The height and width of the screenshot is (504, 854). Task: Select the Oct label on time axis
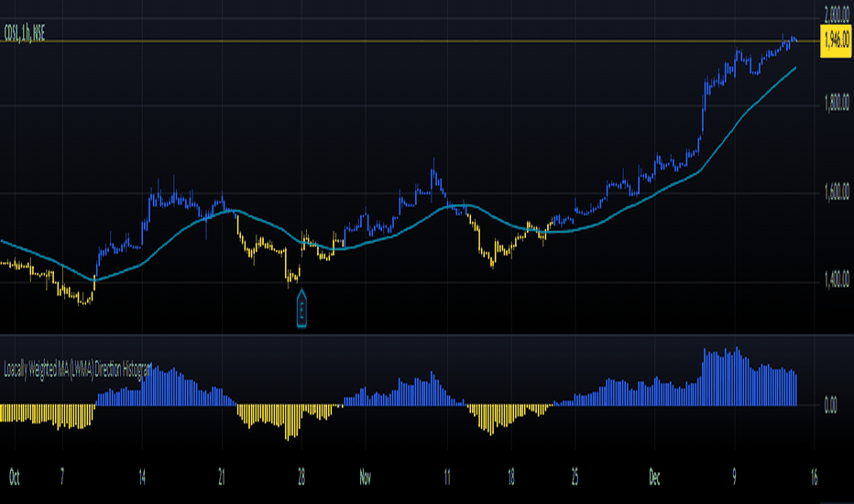click(14, 477)
